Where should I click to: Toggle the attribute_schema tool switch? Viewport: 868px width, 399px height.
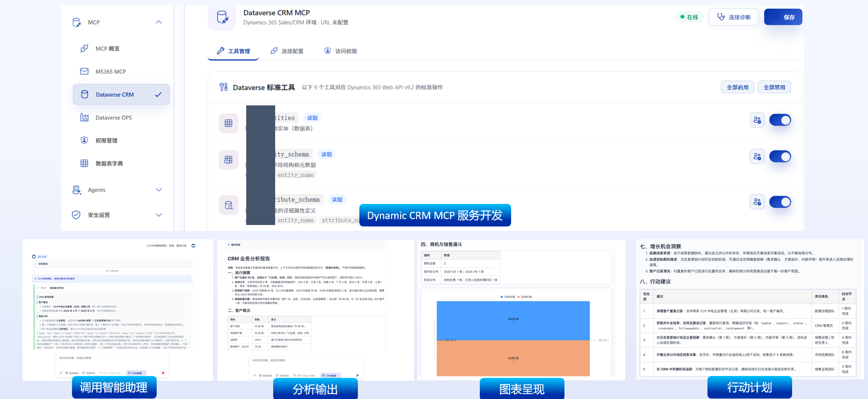pyautogui.click(x=780, y=202)
